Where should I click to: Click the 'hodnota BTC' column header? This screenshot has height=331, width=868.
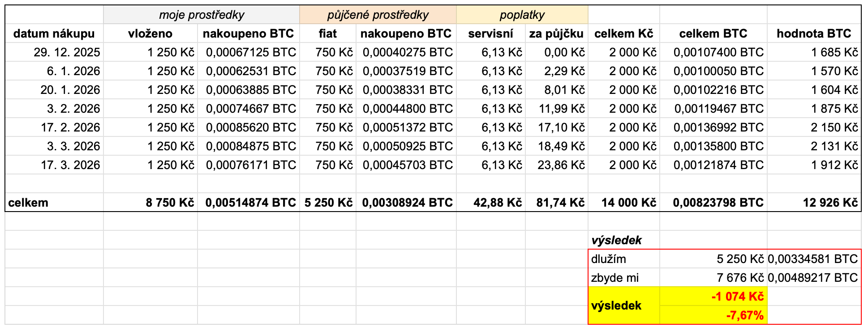[x=814, y=34]
